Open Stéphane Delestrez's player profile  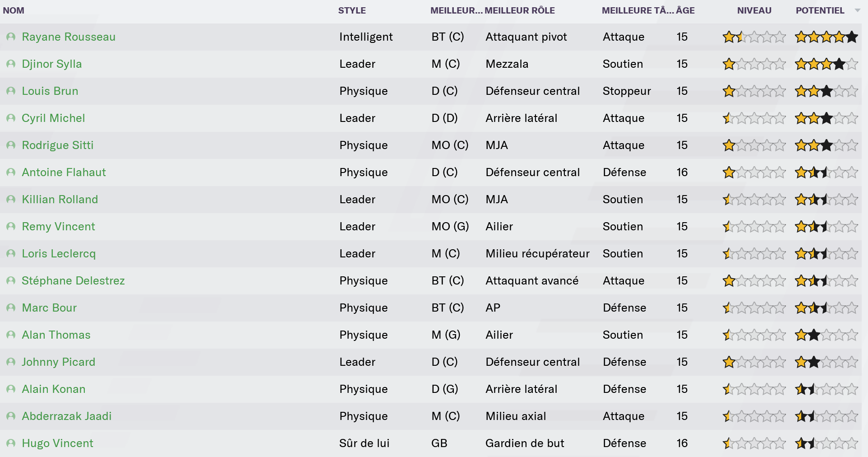click(x=73, y=281)
